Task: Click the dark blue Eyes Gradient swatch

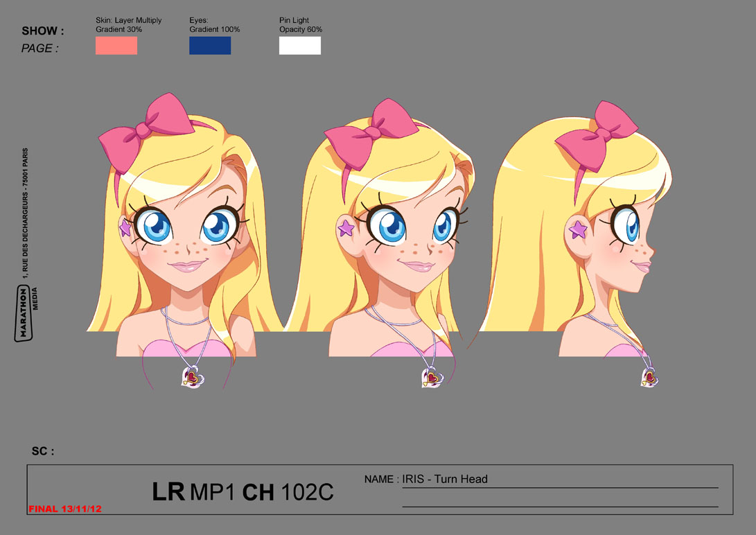Action: [210, 46]
